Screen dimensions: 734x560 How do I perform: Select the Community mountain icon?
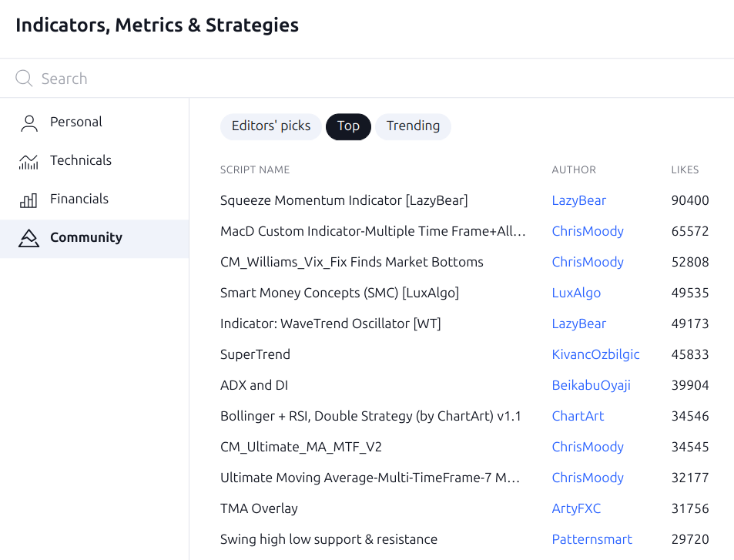coord(28,238)
